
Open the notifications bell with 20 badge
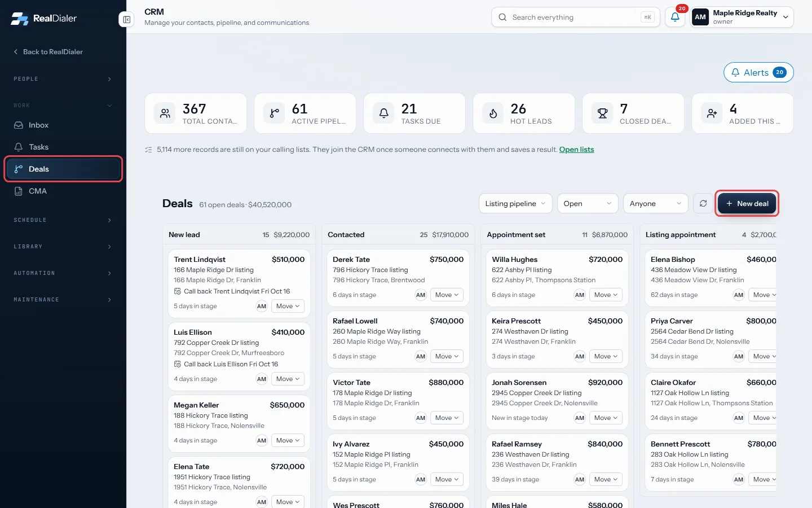675,17
